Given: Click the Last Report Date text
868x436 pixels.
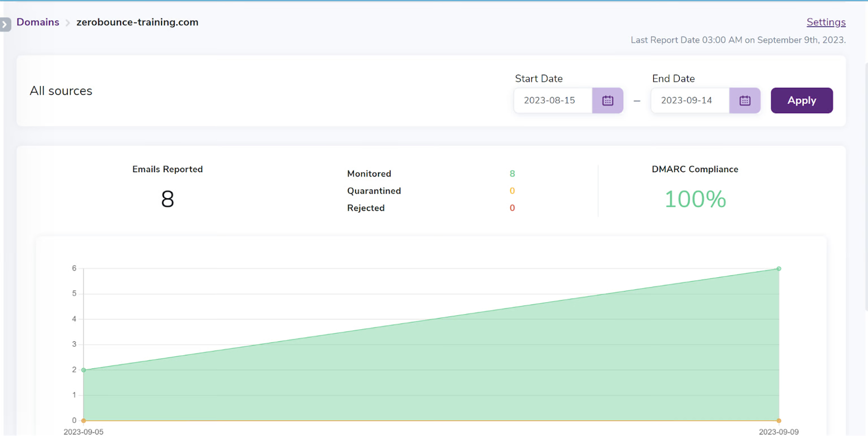Looking at the screenshot, I should pos(738,40).
